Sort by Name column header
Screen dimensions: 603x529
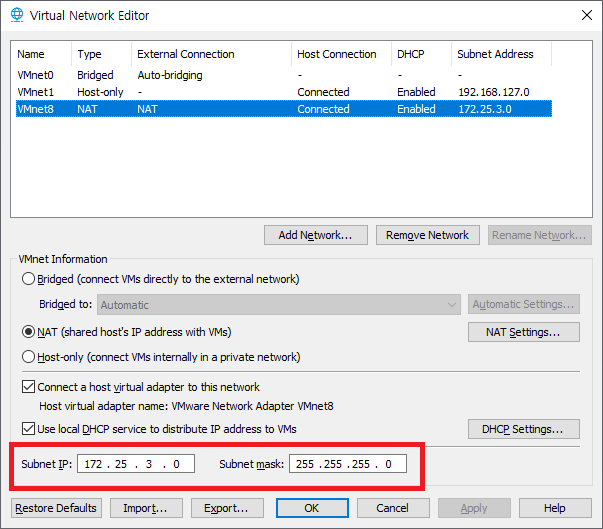(x=42, y=54)
